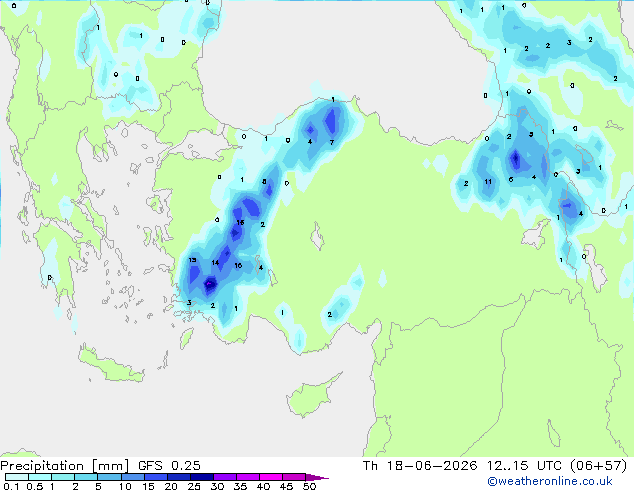The width and height of the screenshot is (634, 490).
Task: Click the 0.1 to 0.5 mm legend swatch
Action: point(17,477)
